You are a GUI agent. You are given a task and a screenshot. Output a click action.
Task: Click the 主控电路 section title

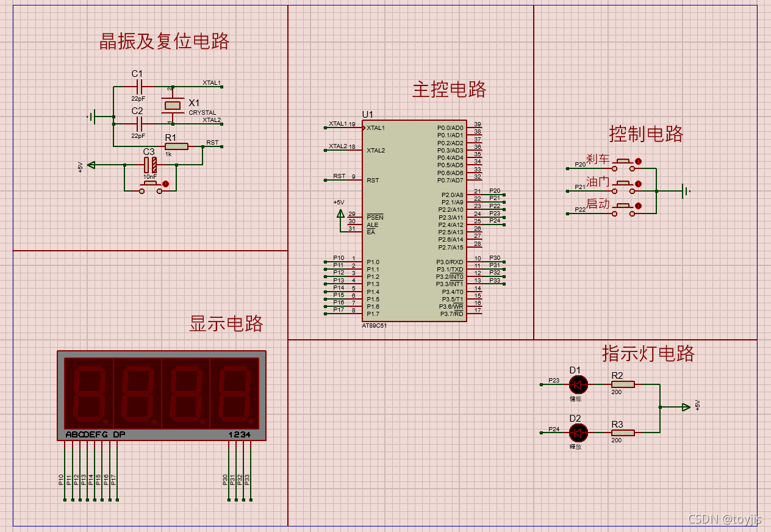pos(450,89)
